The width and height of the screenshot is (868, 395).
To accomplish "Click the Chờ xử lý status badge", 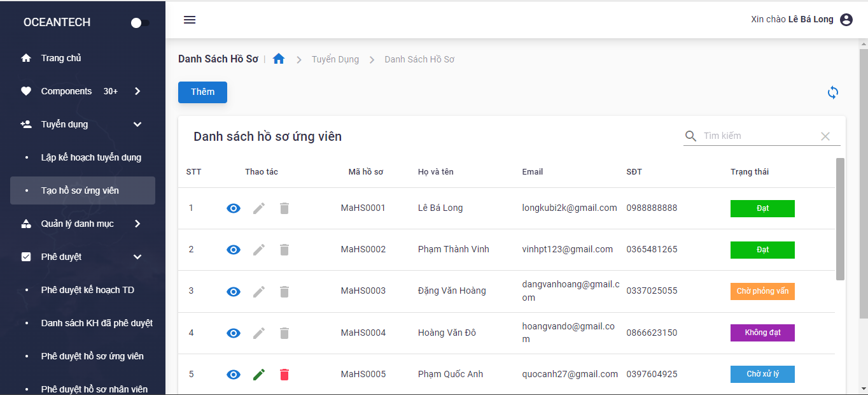I will (x=762, y=374).
